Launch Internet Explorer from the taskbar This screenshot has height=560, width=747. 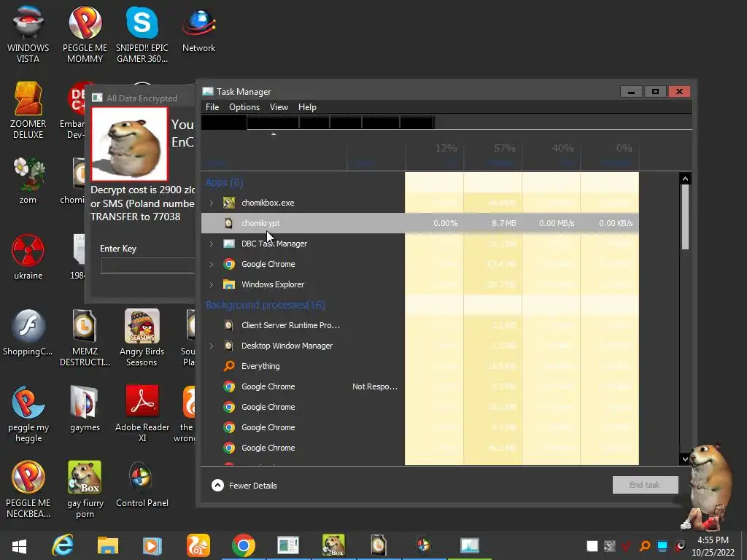click(x=63, y=545)
